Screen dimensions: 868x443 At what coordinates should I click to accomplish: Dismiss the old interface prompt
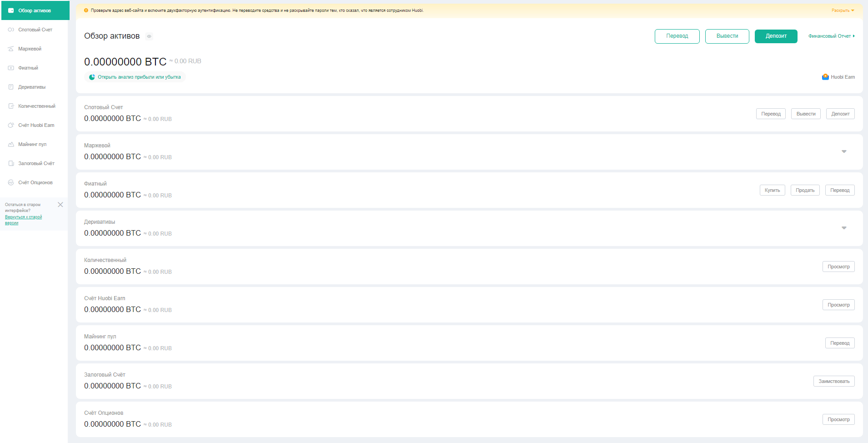60,205
